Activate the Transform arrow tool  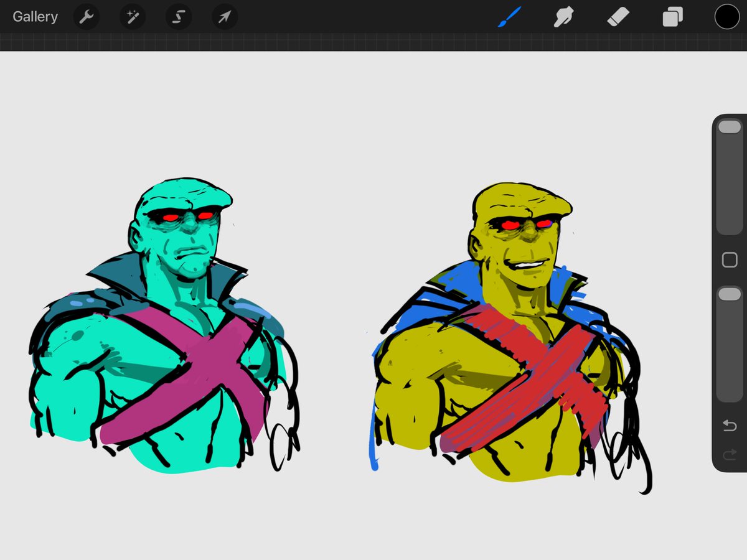225,17
